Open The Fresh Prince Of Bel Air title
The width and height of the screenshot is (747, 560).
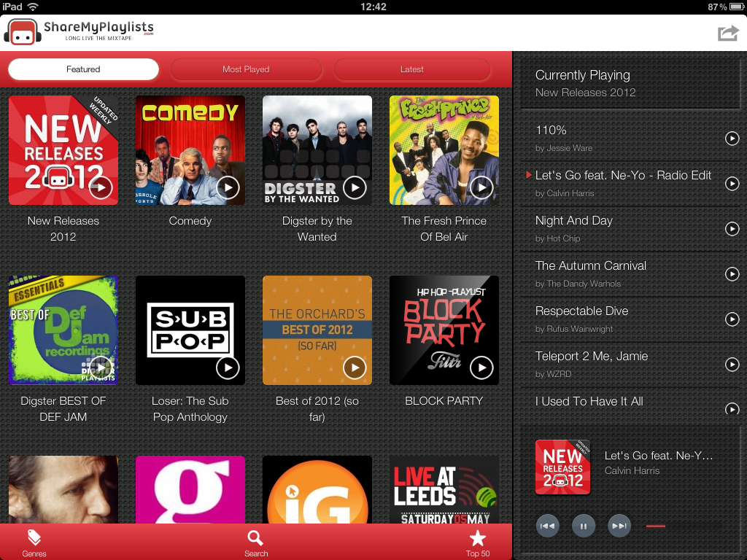pyautogui.click(x=444, y=228)
